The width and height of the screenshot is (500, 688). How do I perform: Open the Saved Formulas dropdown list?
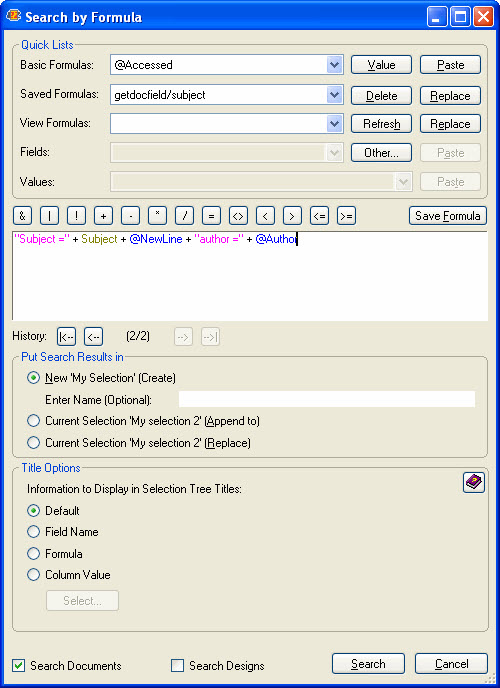click(x=334, y=95)
